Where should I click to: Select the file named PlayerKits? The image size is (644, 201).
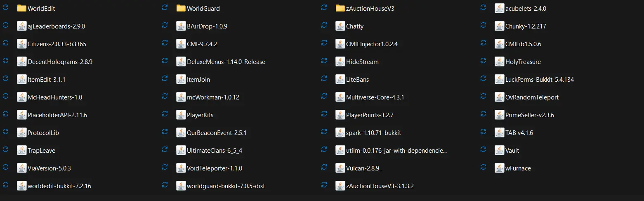pos(200,115)
